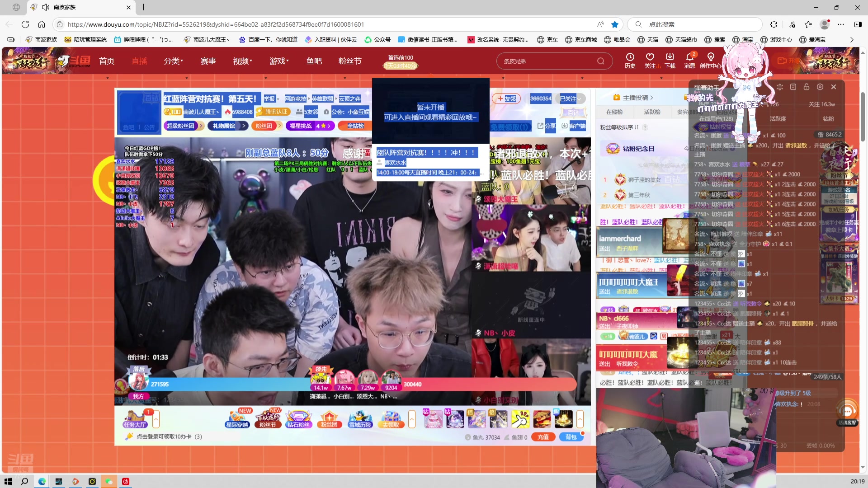Viewport: 868px width, 488px height.
Task: Open the 直播 nav item
Action: (x=139, y=61)
